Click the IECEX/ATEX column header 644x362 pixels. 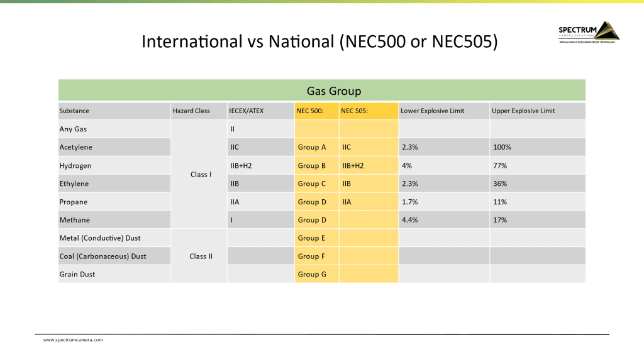click(261, 111)
